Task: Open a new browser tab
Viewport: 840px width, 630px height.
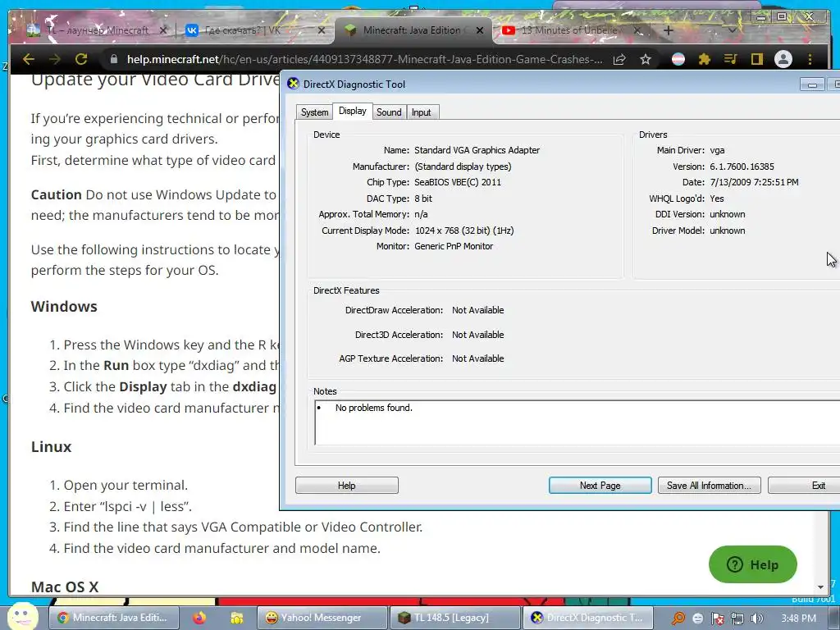Action: tap(668, 30)
